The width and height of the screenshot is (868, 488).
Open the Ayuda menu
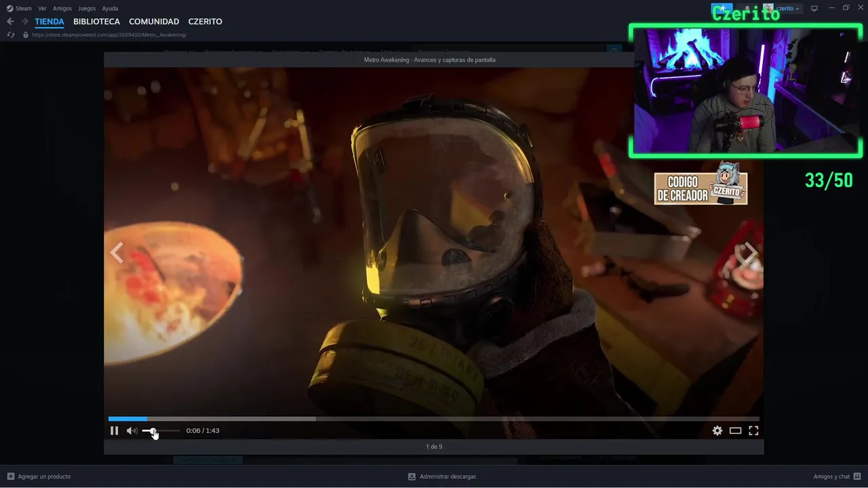pos(110,8)
